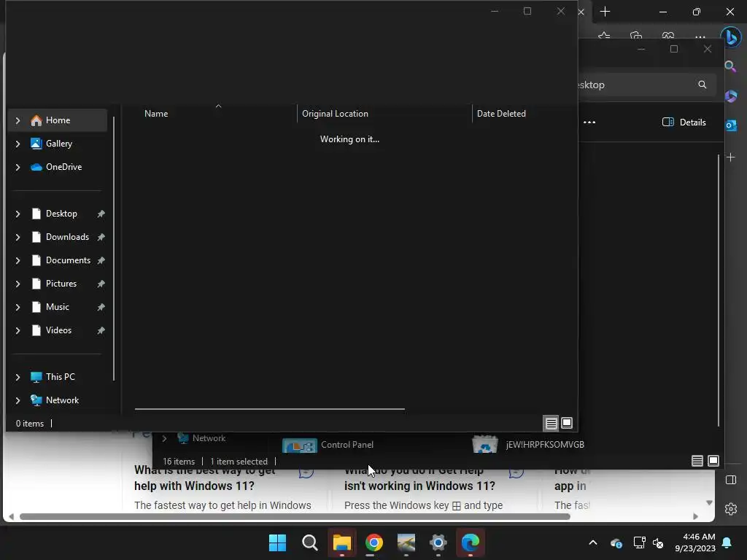747x560 pixels.
Task: Switch back window to details list view
Action: click(697, 461)
